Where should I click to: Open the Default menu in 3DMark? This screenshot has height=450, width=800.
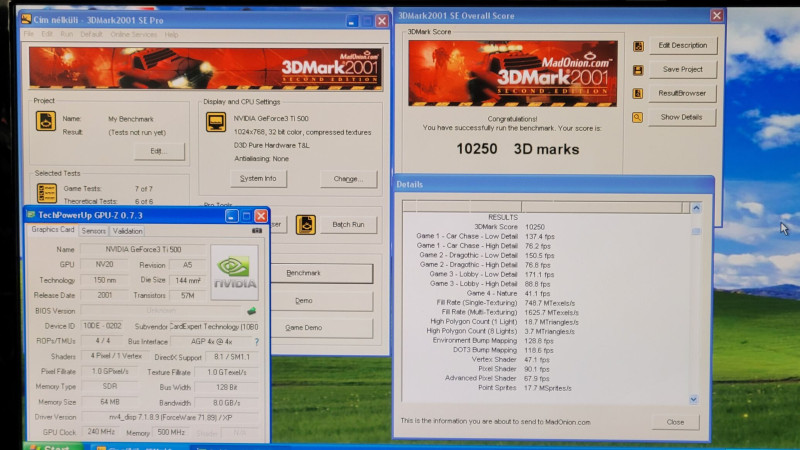coord(91,34)
